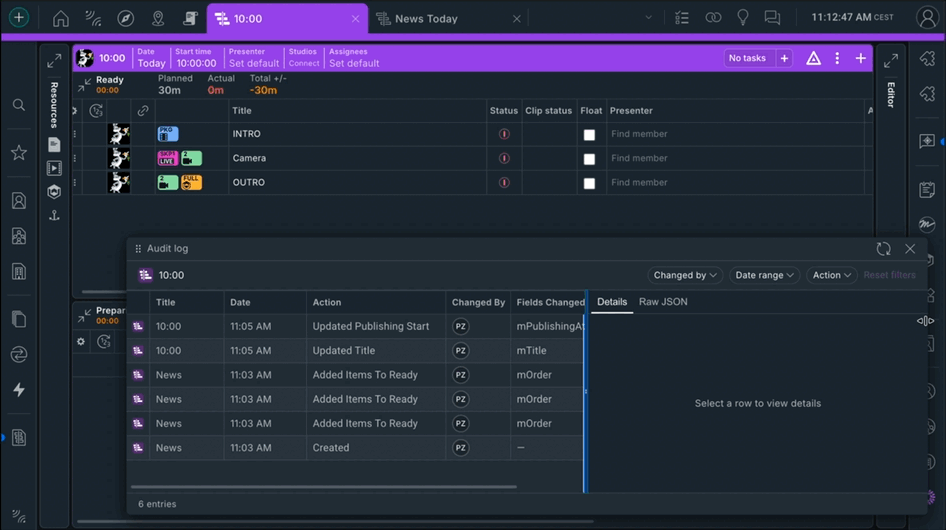Switch to the Raw JSON tab
Image resolution: width=946 pixels, height=530 pixels.
pos(663,302)
